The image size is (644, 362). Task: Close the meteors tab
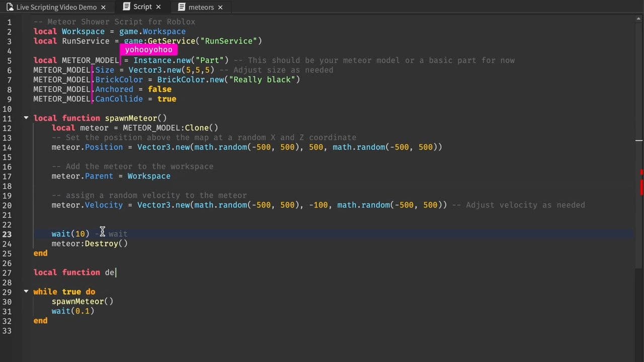click(x=220, y=7)
